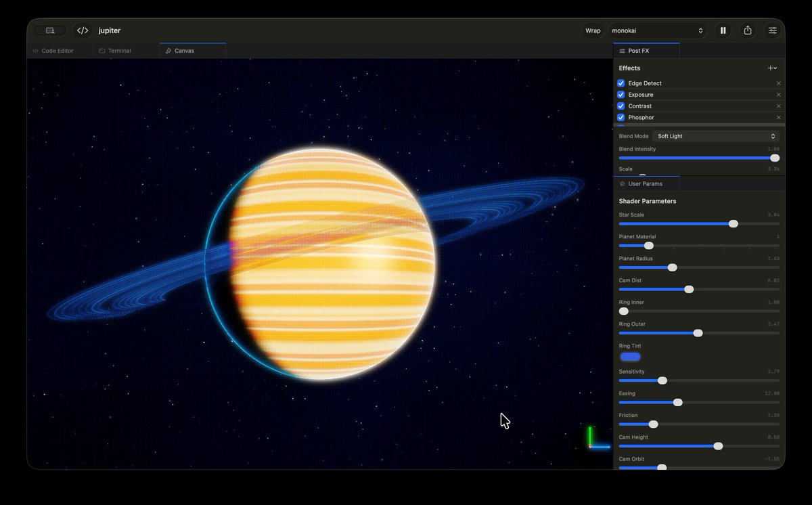812x505 pixels.
Task: Switch to the Code Editor tab
Action: pos(53,51)
